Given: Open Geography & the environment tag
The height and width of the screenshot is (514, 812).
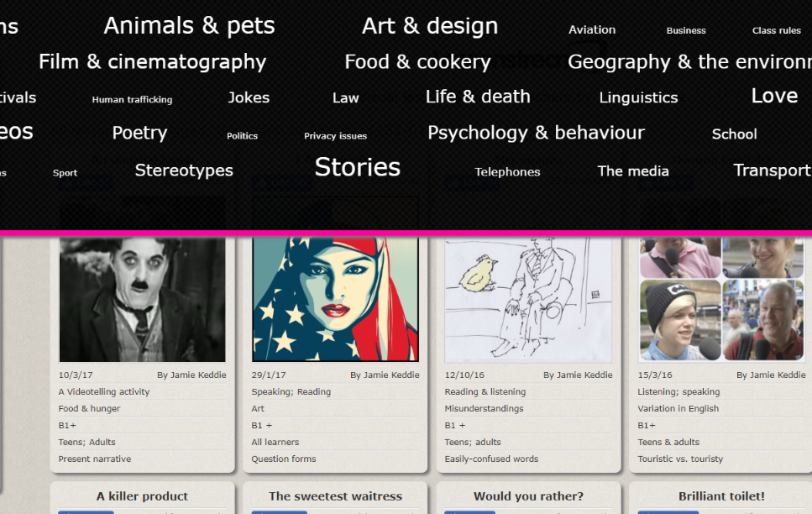Looking at the screenshot, I should coord(689,62).
